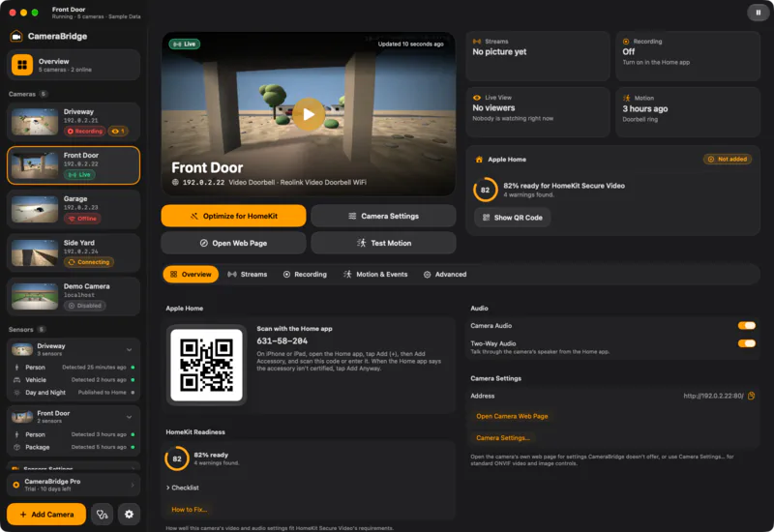This screenshot has height=532, width=774.
Task: Click the pause icon at top right
Action: [758, 13]
